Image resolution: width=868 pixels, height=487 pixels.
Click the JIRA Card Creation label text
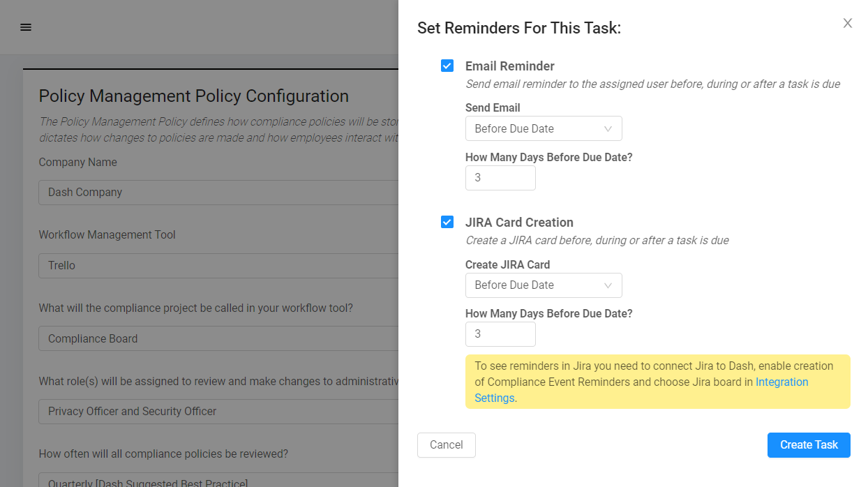pyautogui.click(x=519, y=223)
